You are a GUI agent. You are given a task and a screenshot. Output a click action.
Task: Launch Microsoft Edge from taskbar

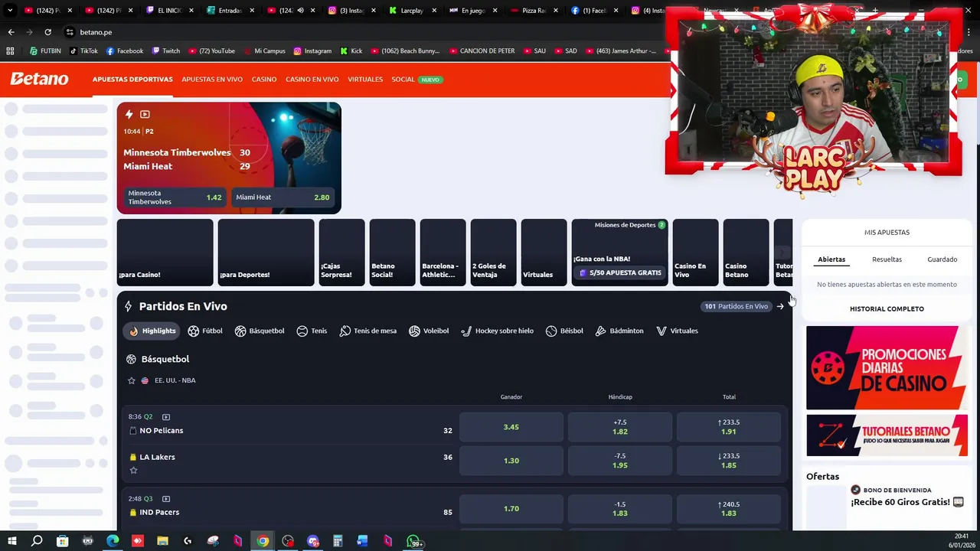point(113,541)
